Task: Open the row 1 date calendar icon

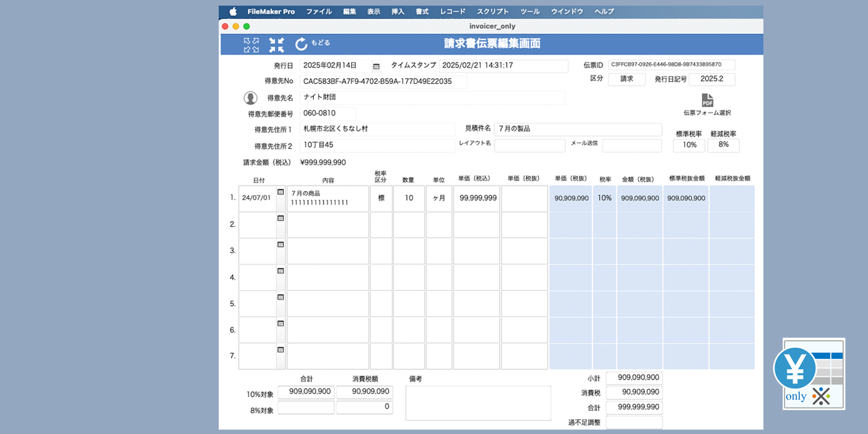Action: [x=281, y=192]
